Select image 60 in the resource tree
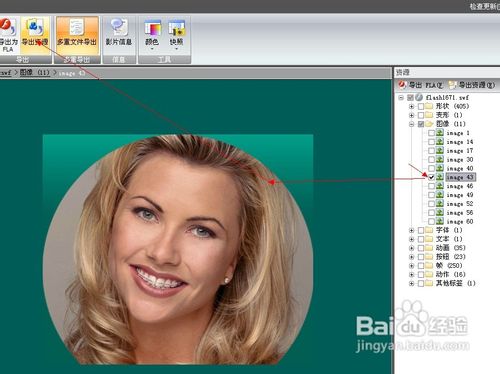The width and height of the screenshot is (500, 374). [460, 221]
